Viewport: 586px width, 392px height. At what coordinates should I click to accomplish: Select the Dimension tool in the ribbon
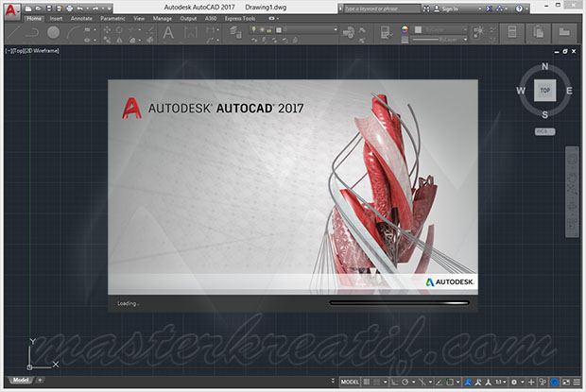pyautogui.click(x=191, y=33)
